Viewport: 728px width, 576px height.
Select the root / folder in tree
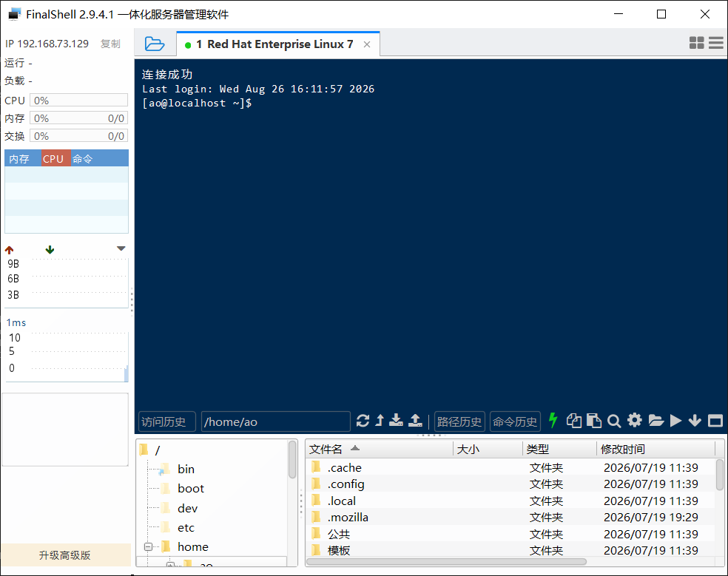[150, 450]
